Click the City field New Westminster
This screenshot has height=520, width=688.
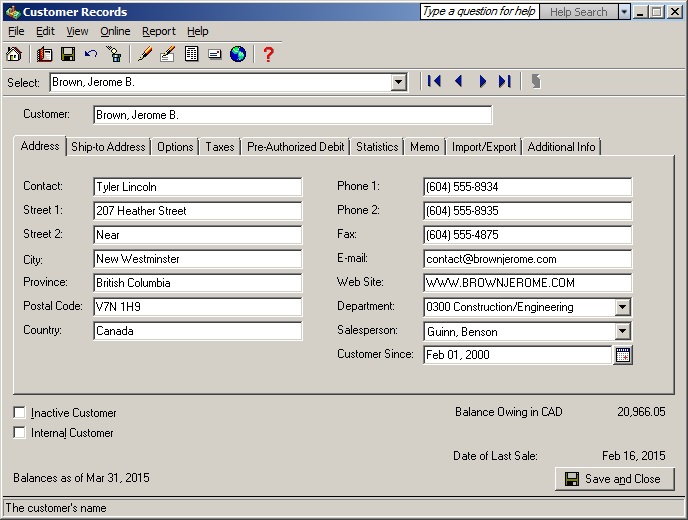coord(197,259)
